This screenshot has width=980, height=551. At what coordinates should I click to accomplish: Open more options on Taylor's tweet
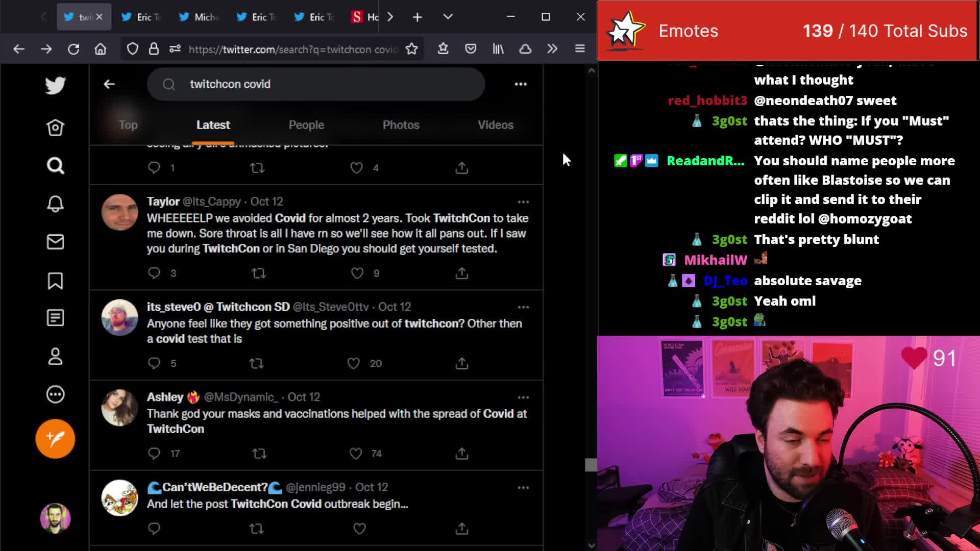coord(523,202)
